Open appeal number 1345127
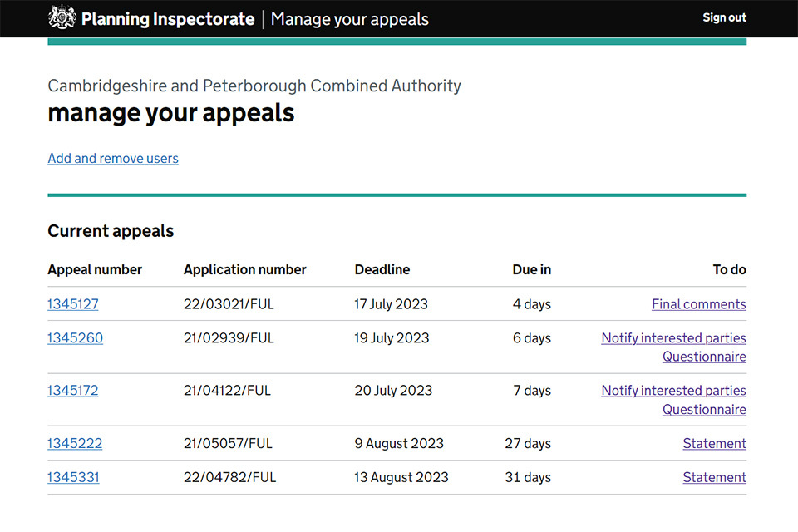 [x=73, y=304]
